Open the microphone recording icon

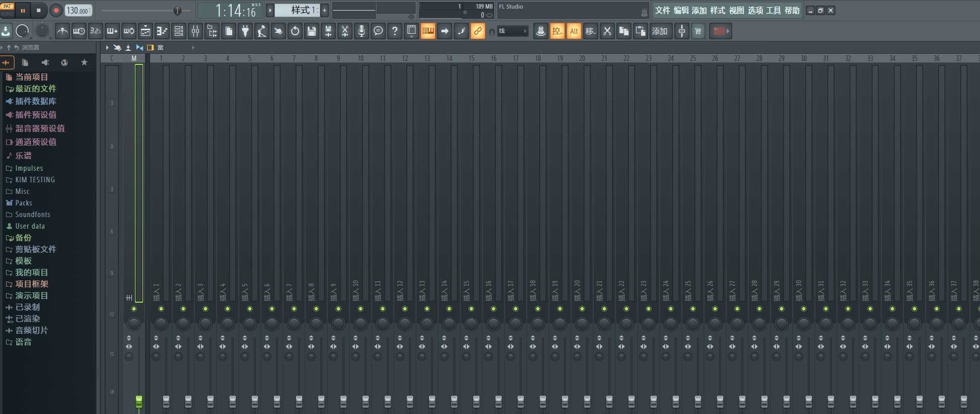click(x=362, y=31)
